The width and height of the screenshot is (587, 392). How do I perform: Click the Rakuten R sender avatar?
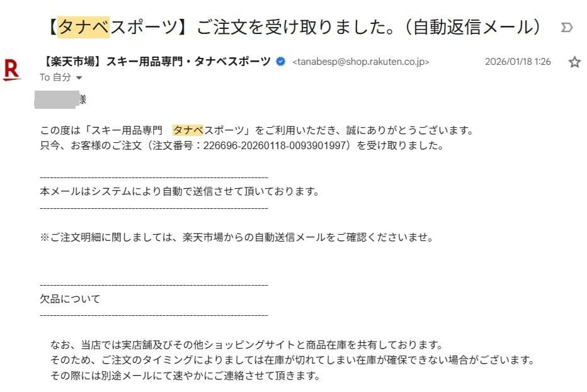pyautogui.click(x=11, y=69)
